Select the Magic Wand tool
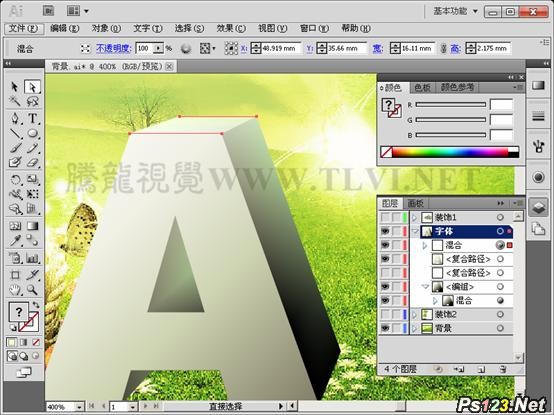The width and height of the screenshot is (554, 415). (x=15, y=102)
